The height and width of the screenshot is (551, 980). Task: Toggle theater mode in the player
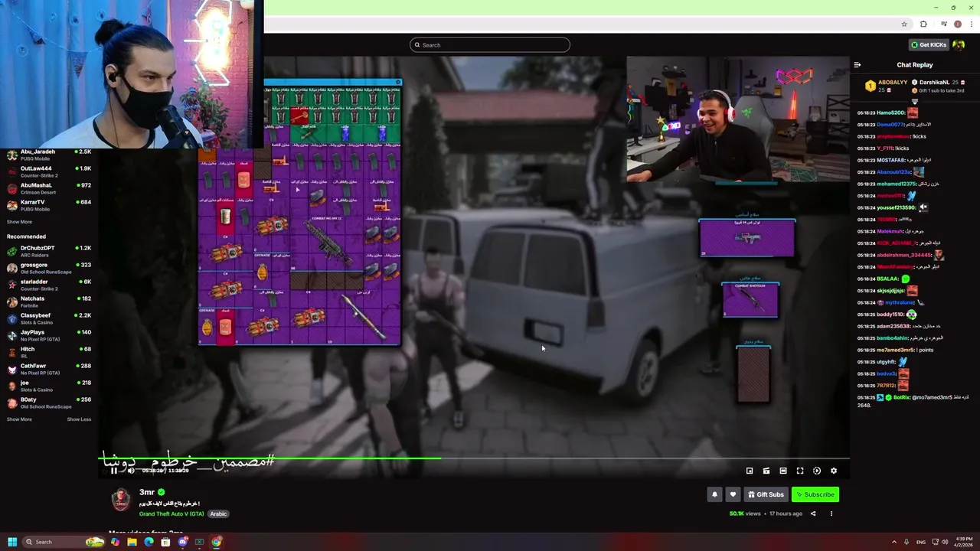click(783, 471)
